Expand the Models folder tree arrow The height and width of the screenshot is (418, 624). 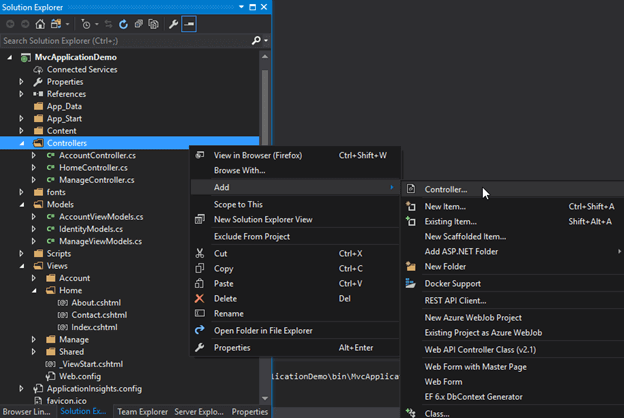(x=22, y=204)
